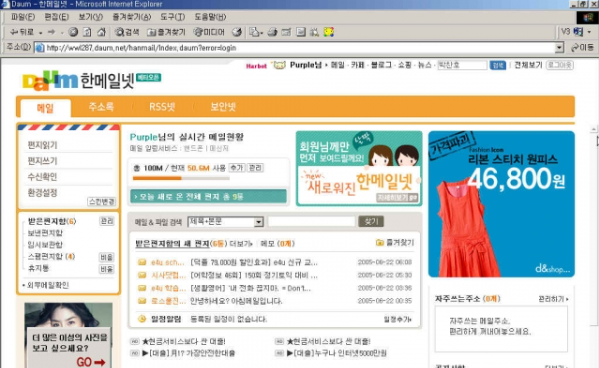Click the 스킨변경 button
Image resolution: width=599 pixels, height=368 pixels.
pos(101,201)
